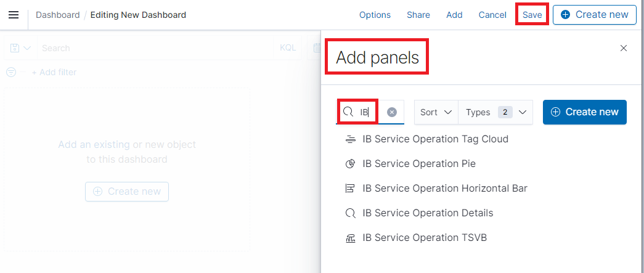Open the hamburger navigation menu
This screenshot has height=273, width=644.
pos(14,15)
